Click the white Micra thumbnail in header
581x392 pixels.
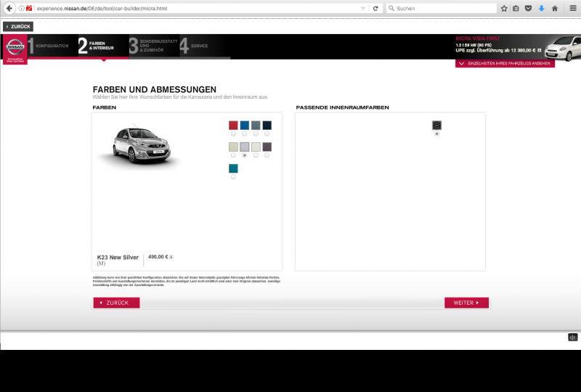[x=564, y=48]
